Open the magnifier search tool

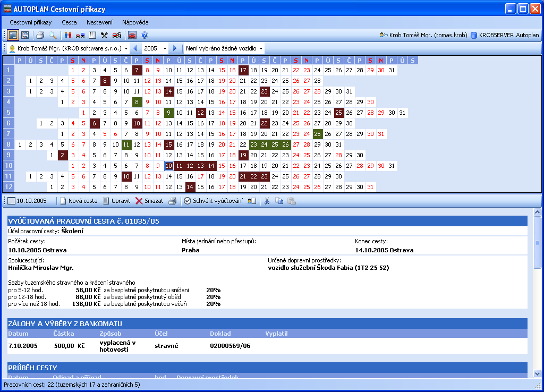pos(53,36)
